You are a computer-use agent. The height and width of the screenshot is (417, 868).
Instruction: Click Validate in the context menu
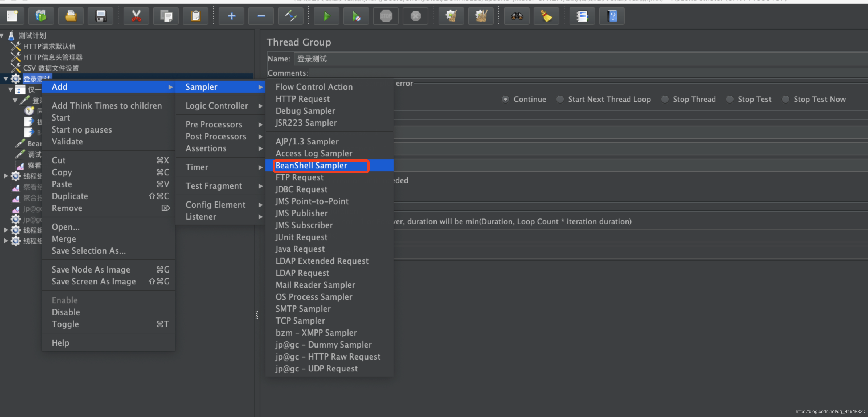point(67,142)
